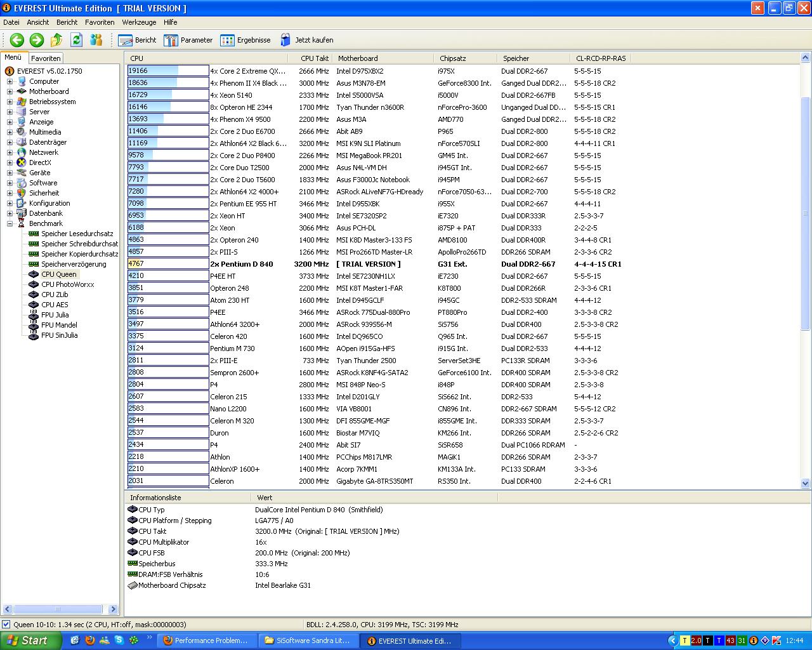
Task: Click the Windows Start button
Action: 30,640
